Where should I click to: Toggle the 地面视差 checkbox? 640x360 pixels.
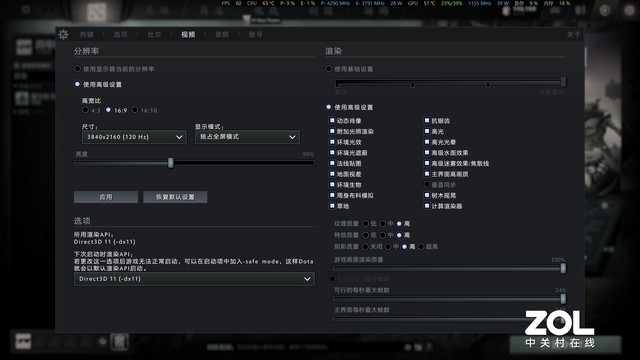click(x=332, y=173)
